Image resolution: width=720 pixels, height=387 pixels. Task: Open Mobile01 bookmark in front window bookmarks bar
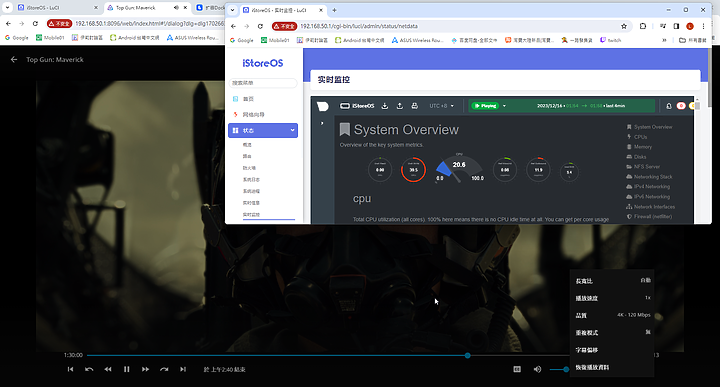tap(275, 40)
